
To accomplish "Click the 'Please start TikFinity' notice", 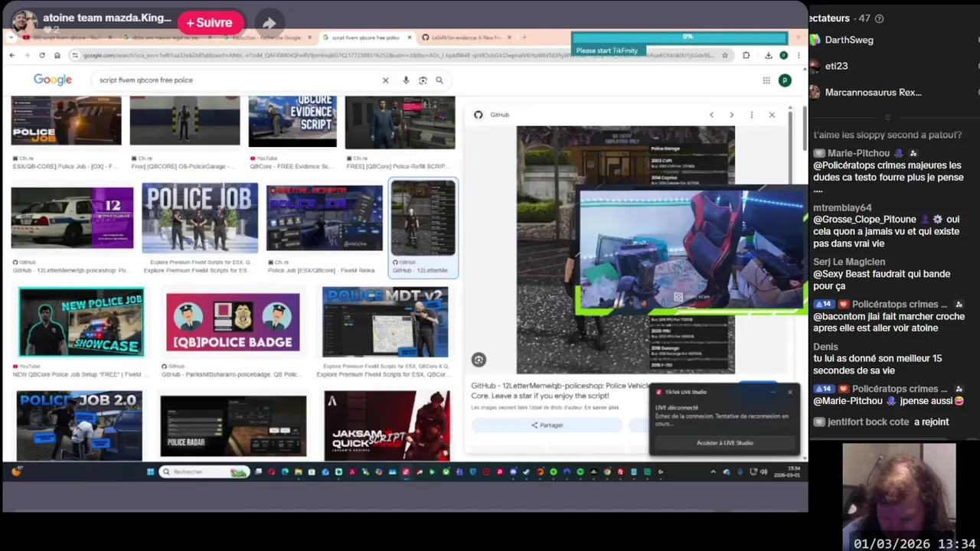I will (606, 51).
